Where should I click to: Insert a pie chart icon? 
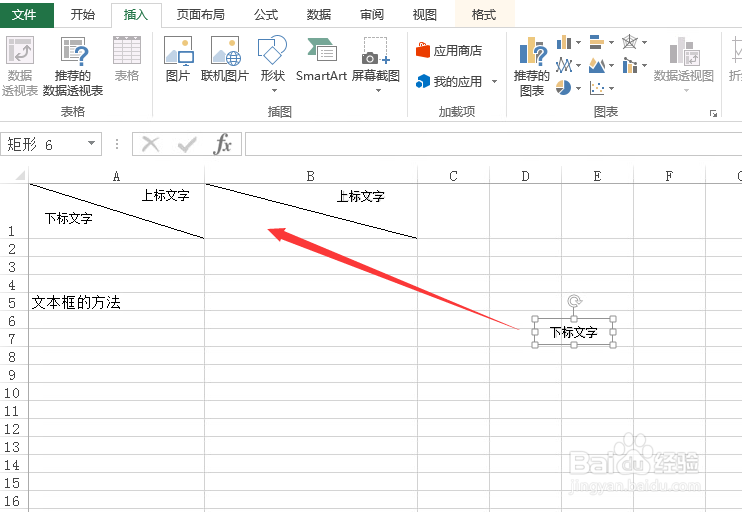(564, 88)
